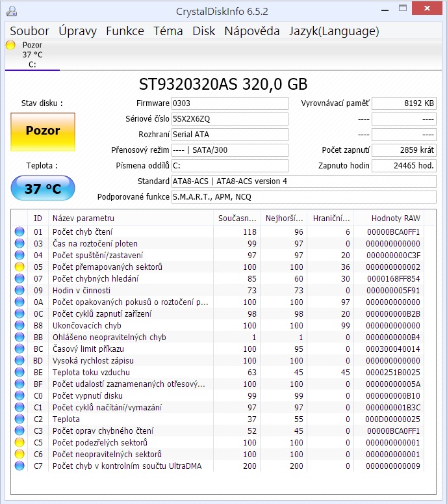Click the Vyrovnávací paměť field 8192 KB
The height and width of the screenshot is (504, 447).
pos(404,103)
